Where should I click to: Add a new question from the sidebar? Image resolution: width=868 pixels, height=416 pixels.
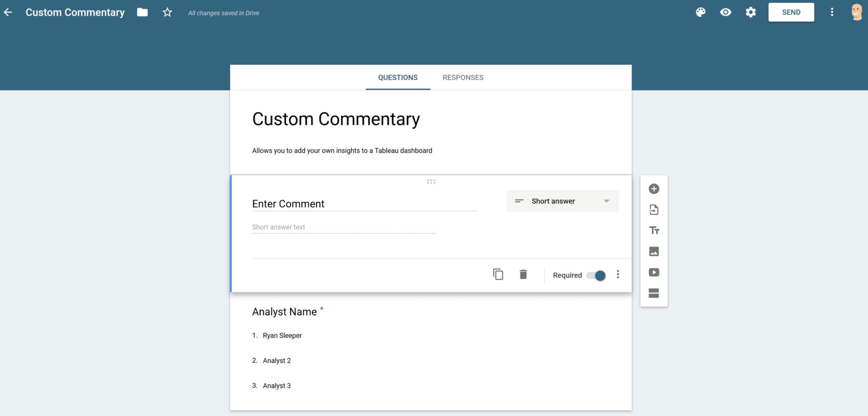[x=654, y=189]
